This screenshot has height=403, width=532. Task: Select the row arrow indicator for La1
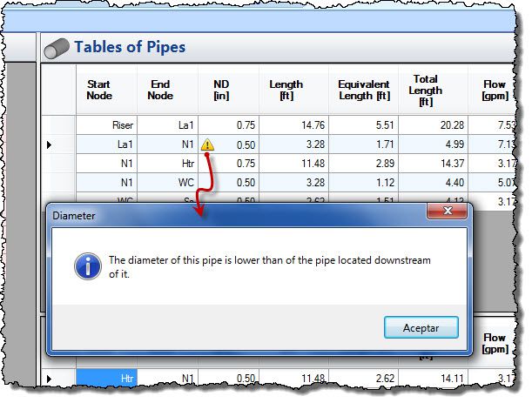click(49, 144)
